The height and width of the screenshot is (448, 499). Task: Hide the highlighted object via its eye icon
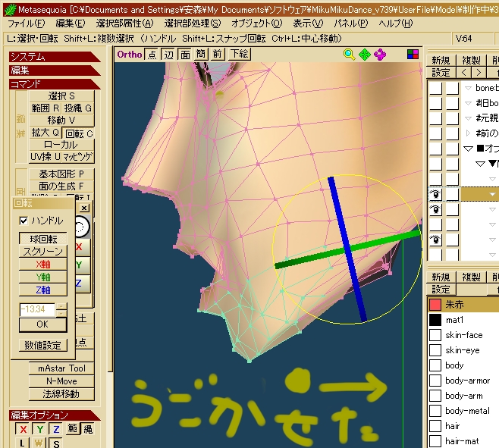(435, 194)
